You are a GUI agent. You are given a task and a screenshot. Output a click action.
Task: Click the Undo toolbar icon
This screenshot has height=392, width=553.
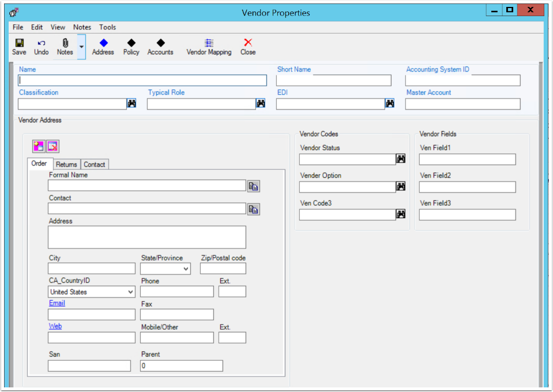pyautogui.click(x=42, y=43)
